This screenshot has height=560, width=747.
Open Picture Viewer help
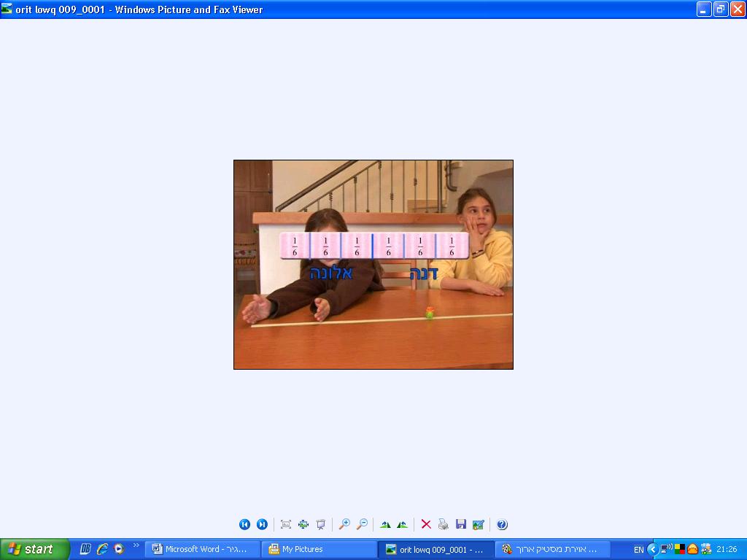point(502,524)
